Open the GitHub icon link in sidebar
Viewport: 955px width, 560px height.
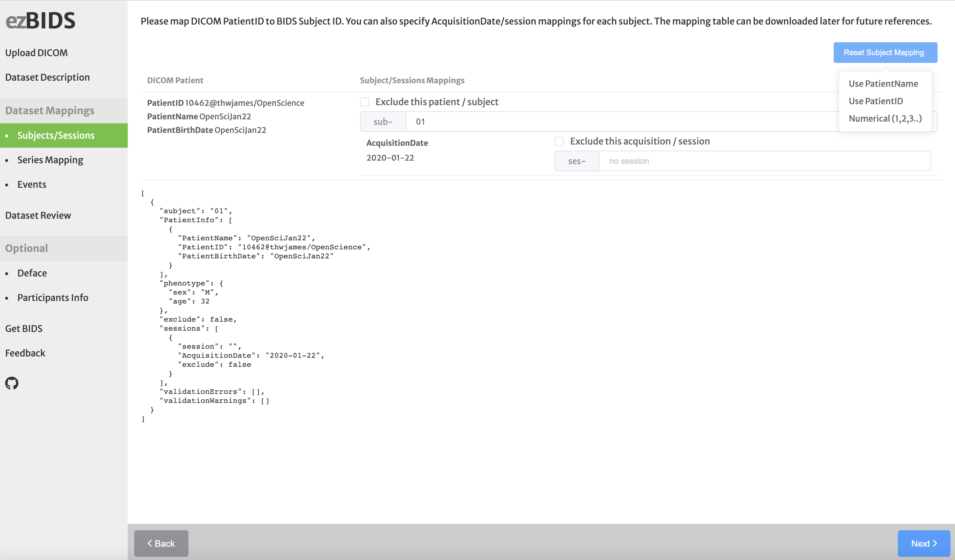pyautogui.click(x=12, y=383)
